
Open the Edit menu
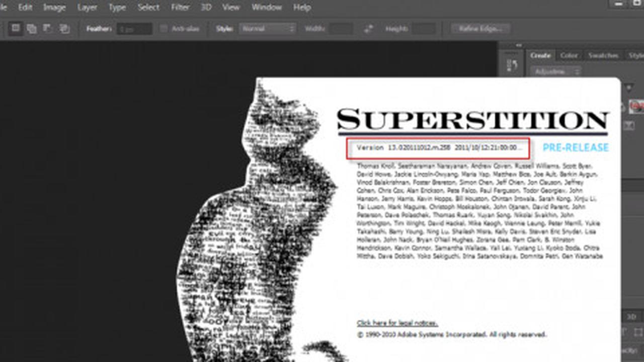coord(25,8)
